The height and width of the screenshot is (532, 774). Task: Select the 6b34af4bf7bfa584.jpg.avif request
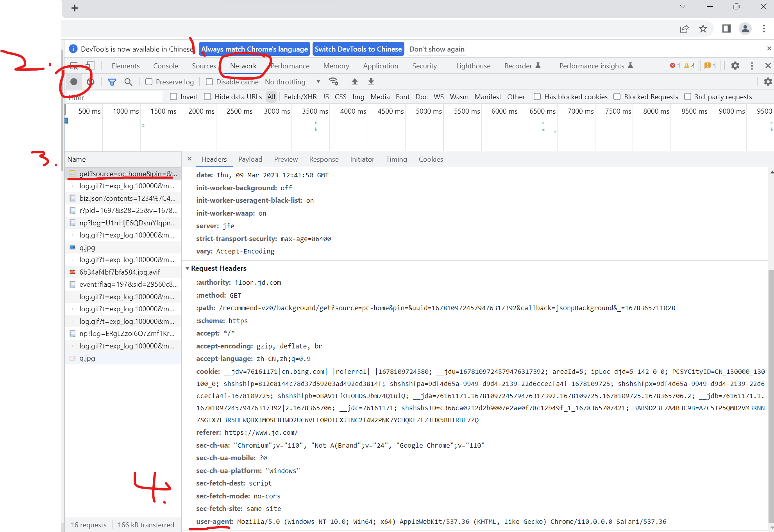123,272
